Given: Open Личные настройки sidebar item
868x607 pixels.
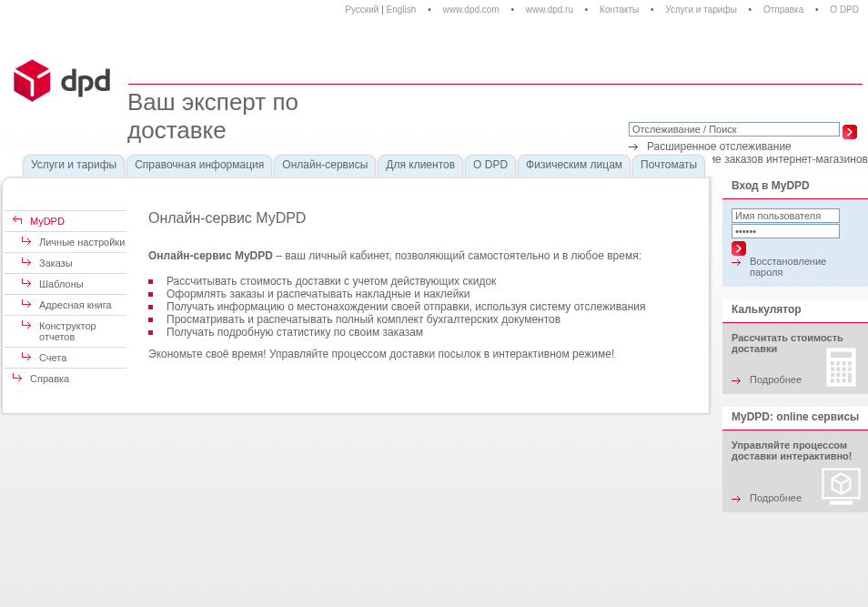Looking at the screenshot, I should pos(82,242).
